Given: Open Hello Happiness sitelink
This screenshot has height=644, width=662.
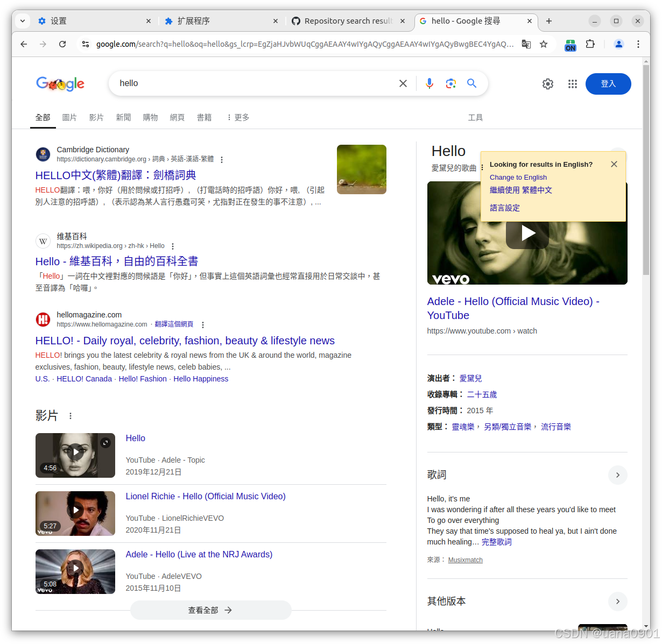Looking at the screenshot, I should pos(201,379).
